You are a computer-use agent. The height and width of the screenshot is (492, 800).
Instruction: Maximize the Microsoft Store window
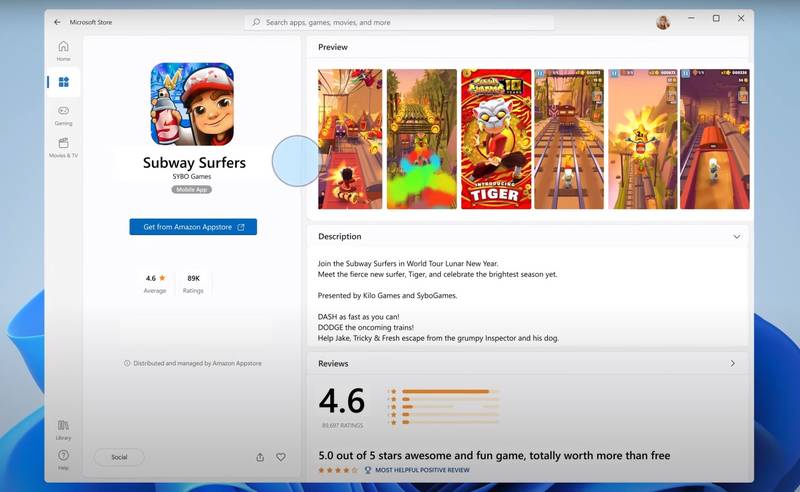(716, 18)
